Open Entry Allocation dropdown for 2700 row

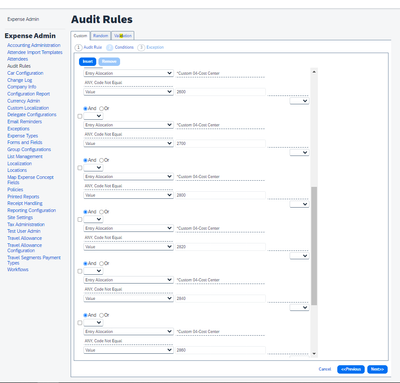(x=128, y=125)
